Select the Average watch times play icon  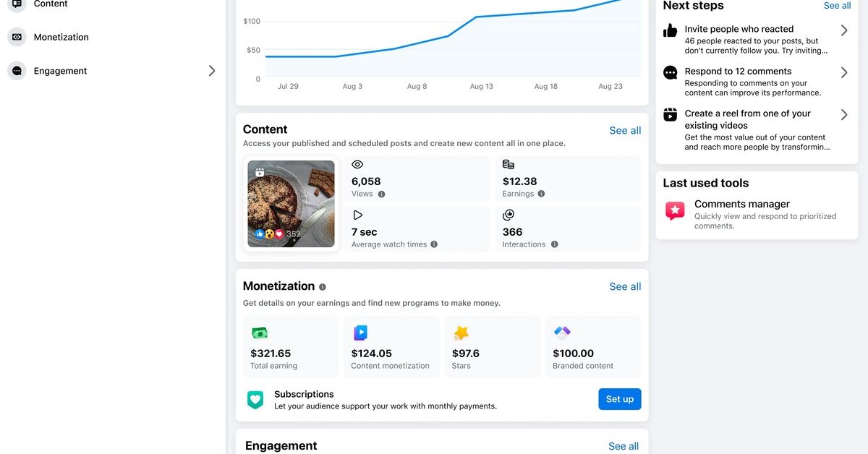click(x=357, y=214)
